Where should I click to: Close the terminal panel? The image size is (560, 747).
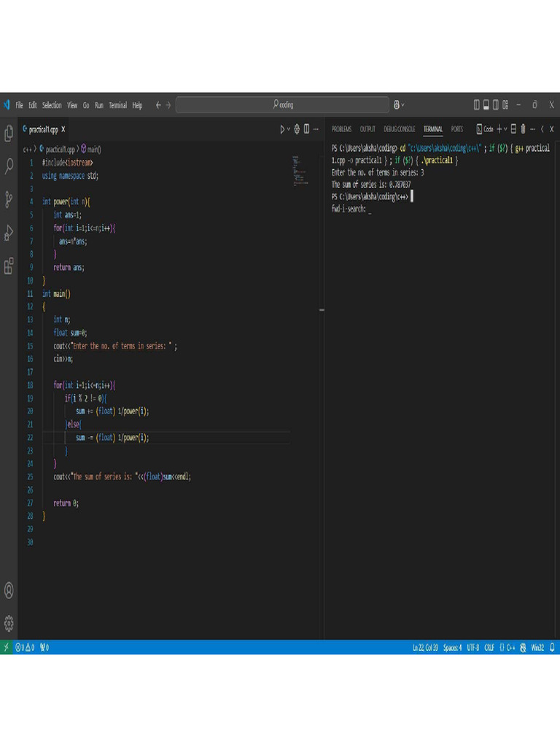coord(551,129)
